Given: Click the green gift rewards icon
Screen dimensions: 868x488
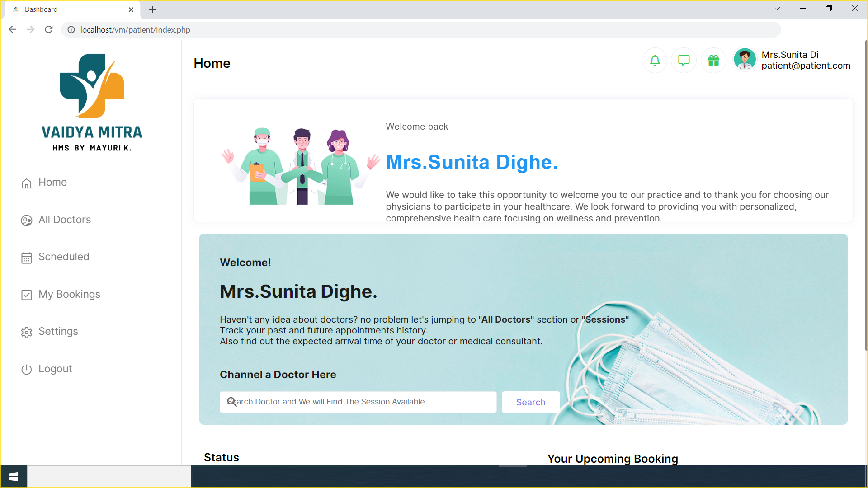Looking at the screenshot, I should point(713,60).
